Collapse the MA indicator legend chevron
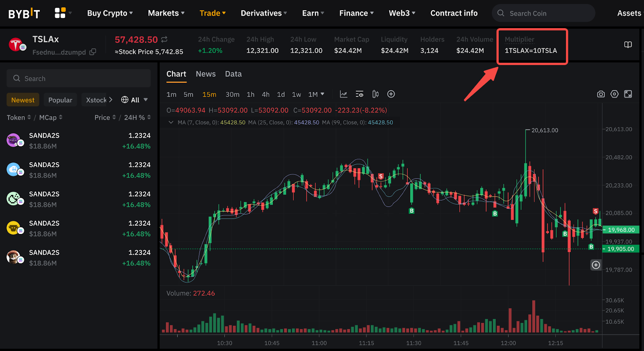The width and height of the screenshot is (644, 351). 171,122
